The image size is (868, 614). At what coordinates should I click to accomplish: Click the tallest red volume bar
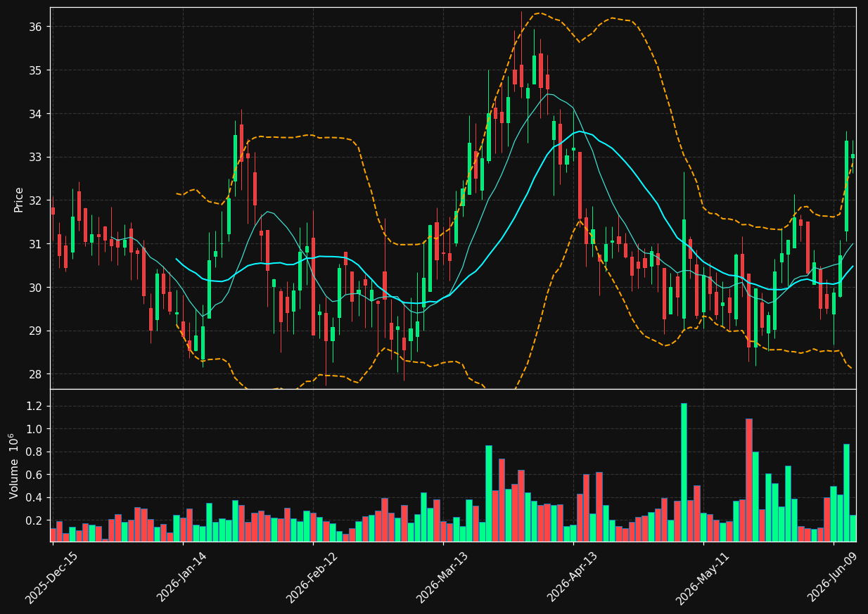click(749, 480)
